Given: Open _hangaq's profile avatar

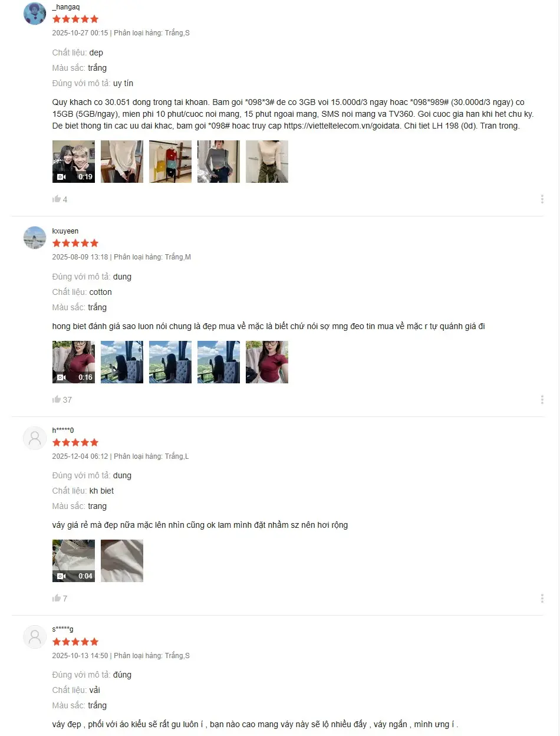Looking at the screenshot, I should tap(35, 14).
